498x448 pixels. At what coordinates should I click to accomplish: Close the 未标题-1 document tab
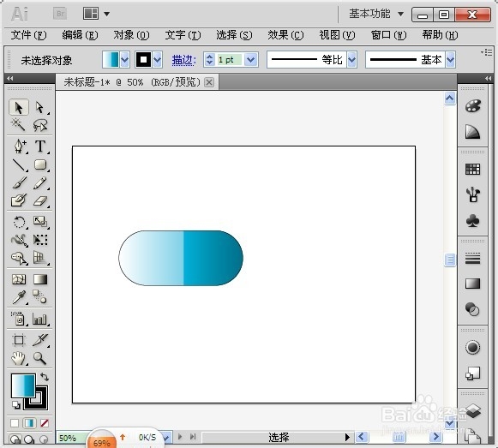point(209,82)
